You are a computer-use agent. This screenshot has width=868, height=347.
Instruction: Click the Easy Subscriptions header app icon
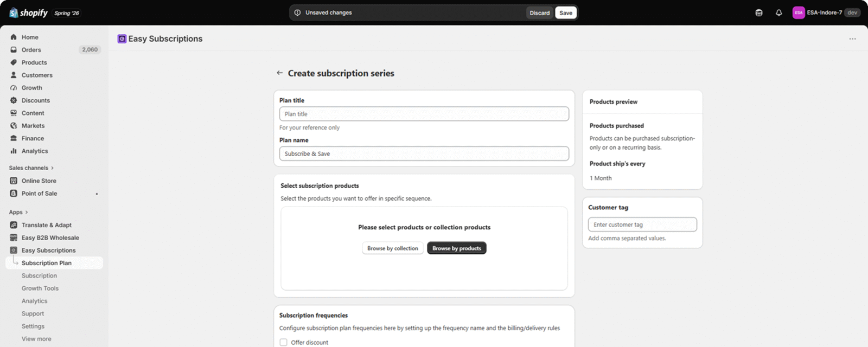pyautogui.click(x=122, y=38)
